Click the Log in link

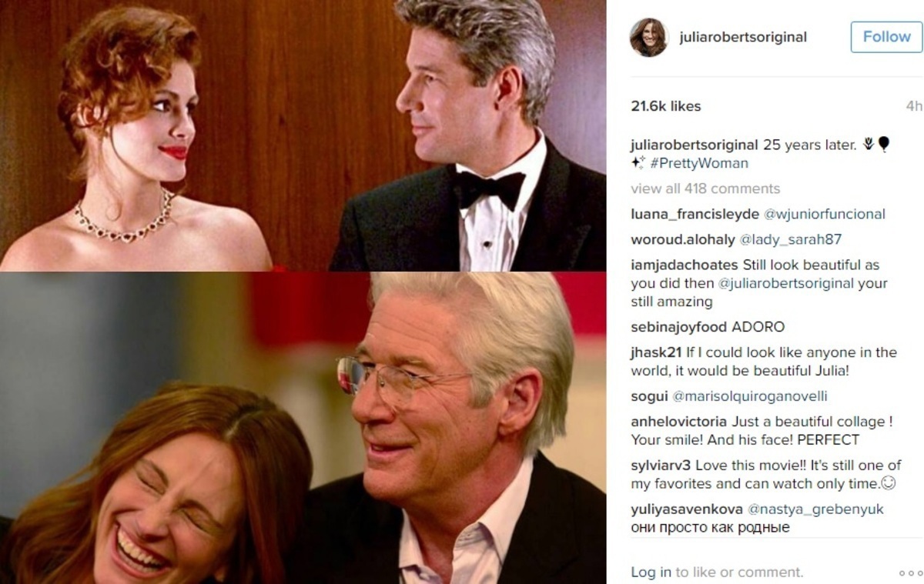[651, 572]
